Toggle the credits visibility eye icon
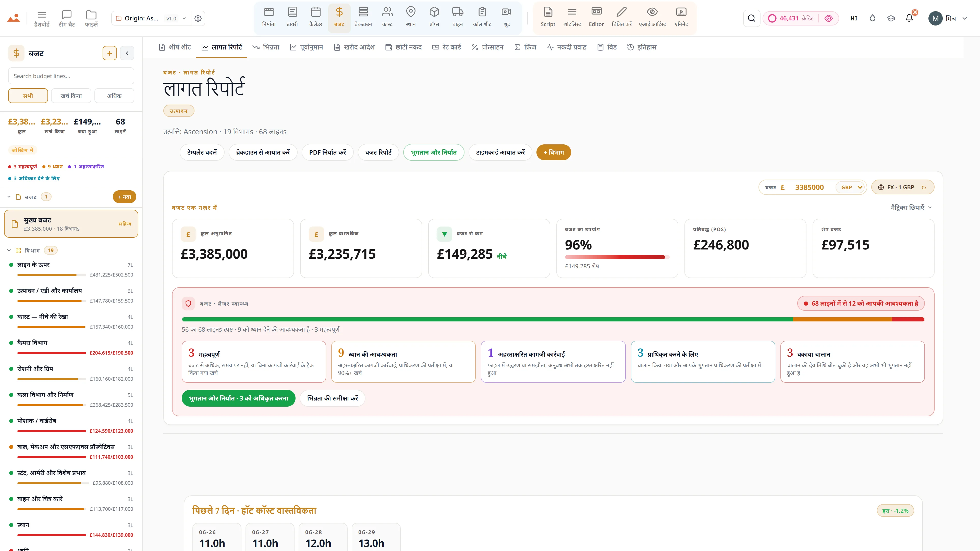Screen dimensions: 980x551 (828, 18)
